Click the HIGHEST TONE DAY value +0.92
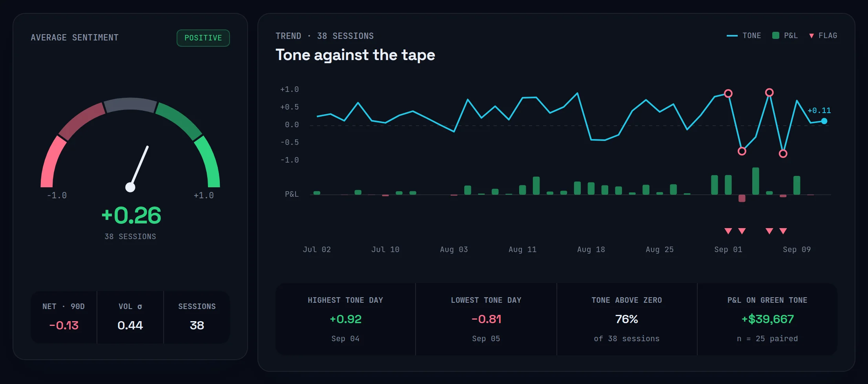This screenshot has width=868, height=384. (345, 319)
